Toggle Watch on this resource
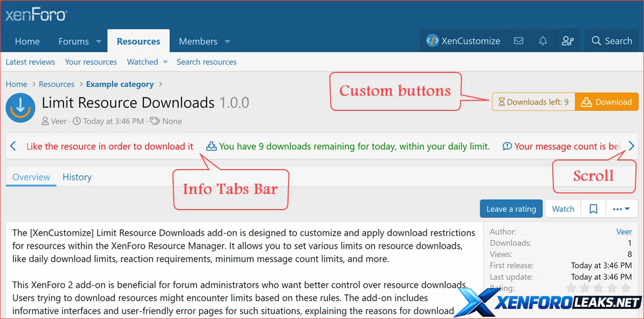644x319 pixels. 563,209
